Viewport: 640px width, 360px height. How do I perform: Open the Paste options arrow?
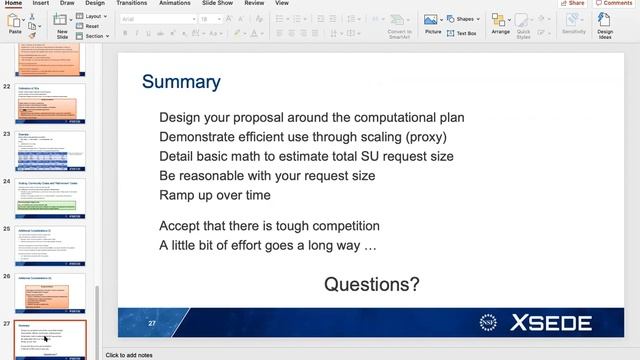point(23,20)
